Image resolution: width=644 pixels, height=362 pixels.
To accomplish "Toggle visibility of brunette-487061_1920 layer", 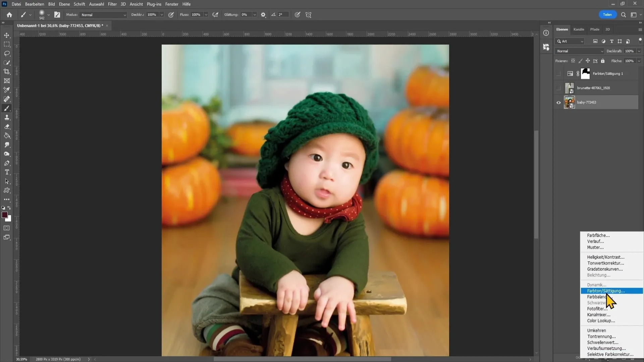I will (x=559, y=88).
